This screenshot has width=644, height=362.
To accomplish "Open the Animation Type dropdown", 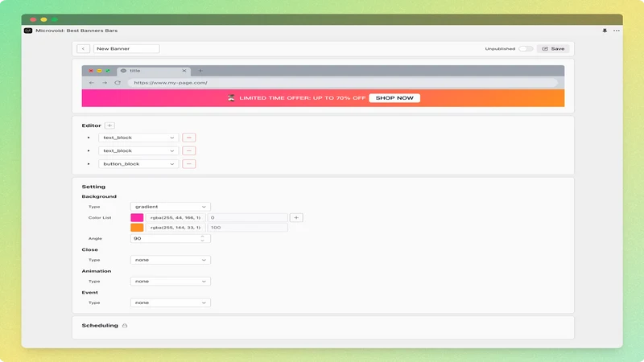I will point(171,282).
